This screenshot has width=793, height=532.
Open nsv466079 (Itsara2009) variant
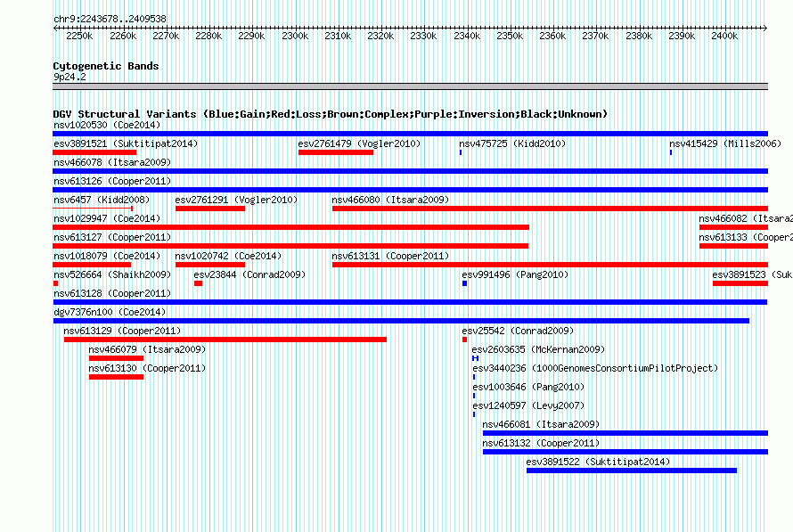point(147,349)
